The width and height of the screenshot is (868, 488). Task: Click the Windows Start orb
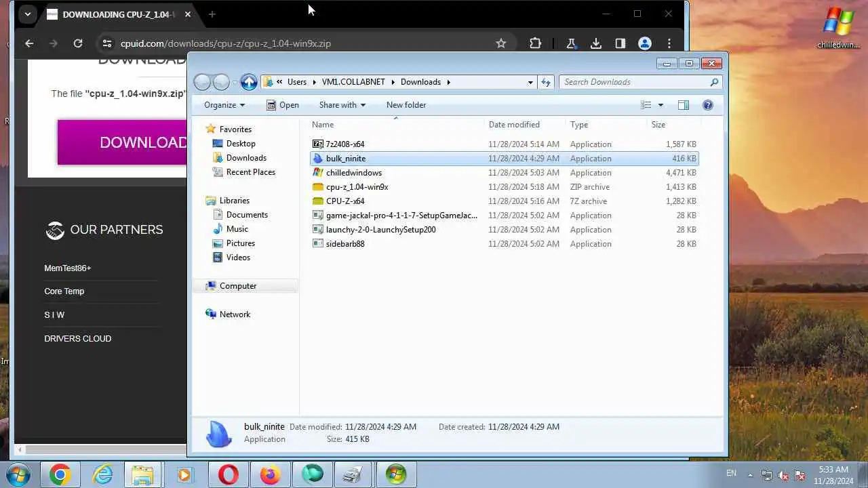tap(18, 474)
